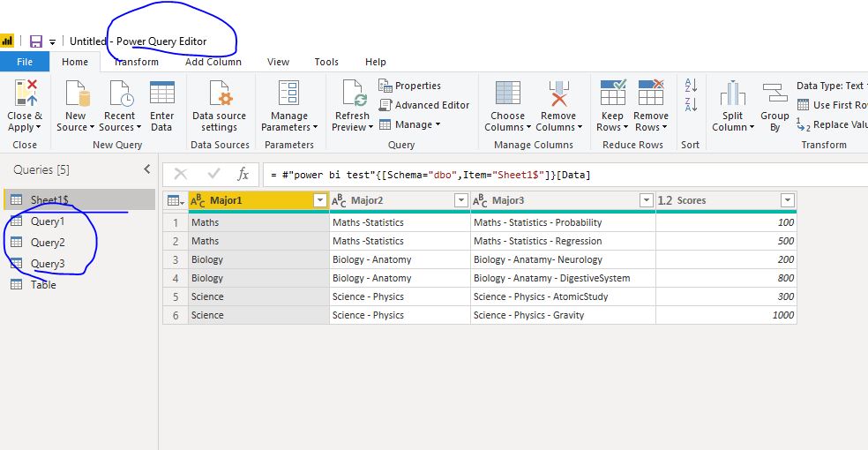The height and width of the screenshot is (450, 868).
Task: Switch to the Tools tab
Action: (326, 62)
